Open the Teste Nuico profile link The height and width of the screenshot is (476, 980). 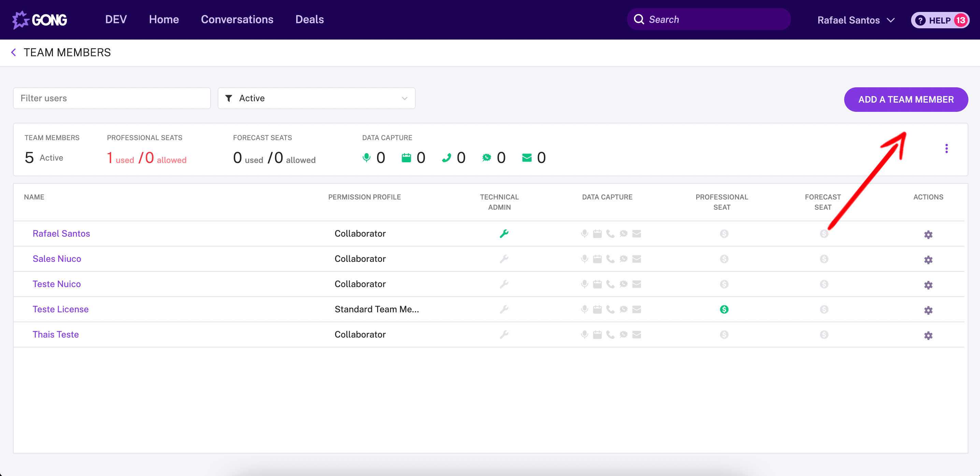(57, 284)
